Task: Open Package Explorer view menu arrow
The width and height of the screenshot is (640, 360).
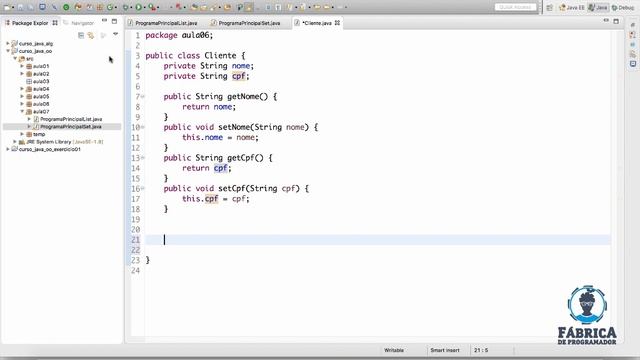Action: click(x=116, y=34)
